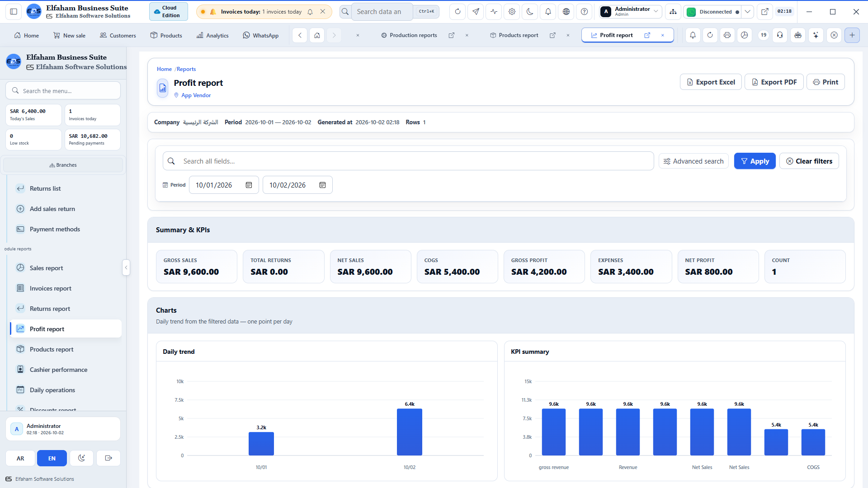Toggle the theme icon beside EN

click(x=81, y=458)
